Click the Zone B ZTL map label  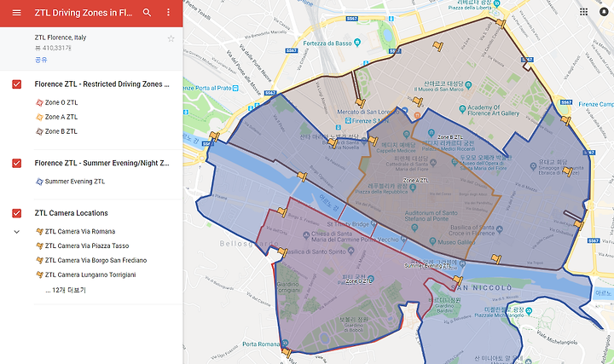[450, 137]
